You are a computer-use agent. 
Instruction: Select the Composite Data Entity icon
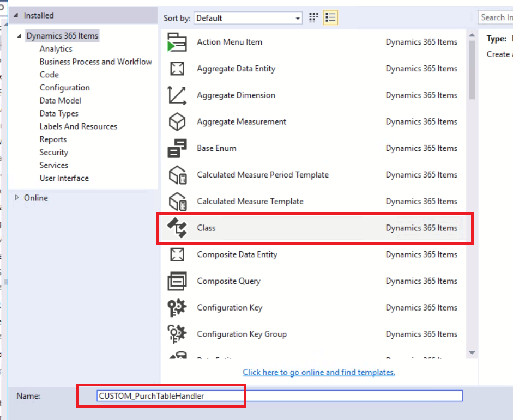(177, 254)
